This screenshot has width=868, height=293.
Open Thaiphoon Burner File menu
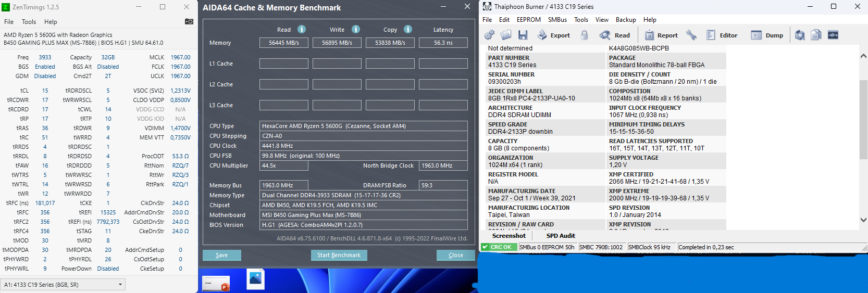pos(487,20)
